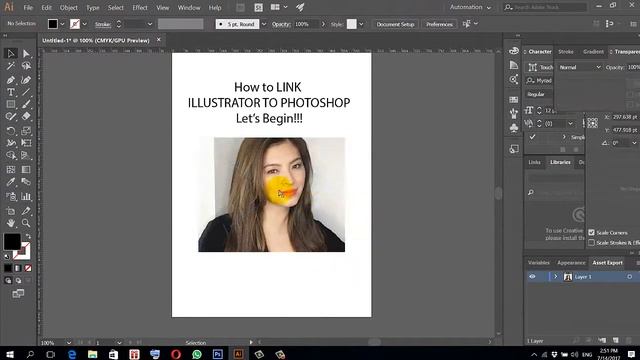The image size is (640, 360).
Task: Pick the Magic Wand tool
Action: click(x=11, y=66)
